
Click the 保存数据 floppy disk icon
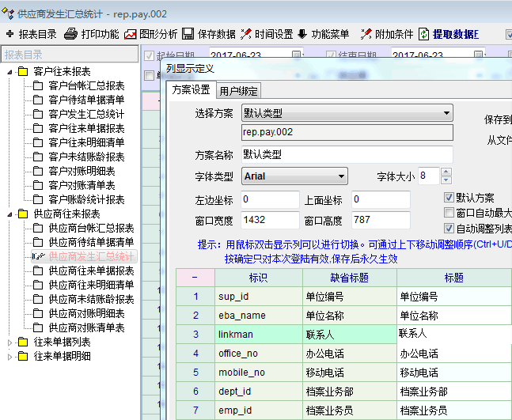click(188, 34)
